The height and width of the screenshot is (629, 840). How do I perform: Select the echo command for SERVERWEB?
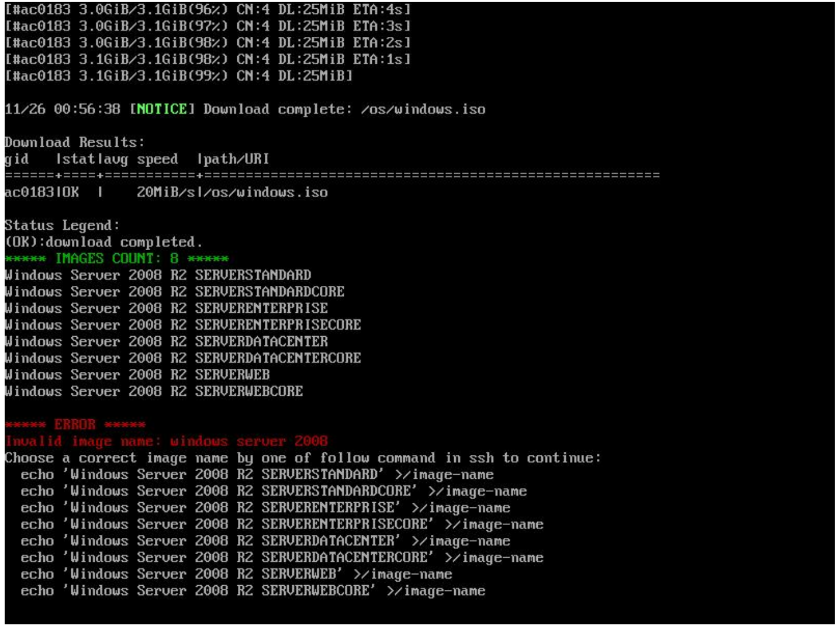(x=237, y=574)
